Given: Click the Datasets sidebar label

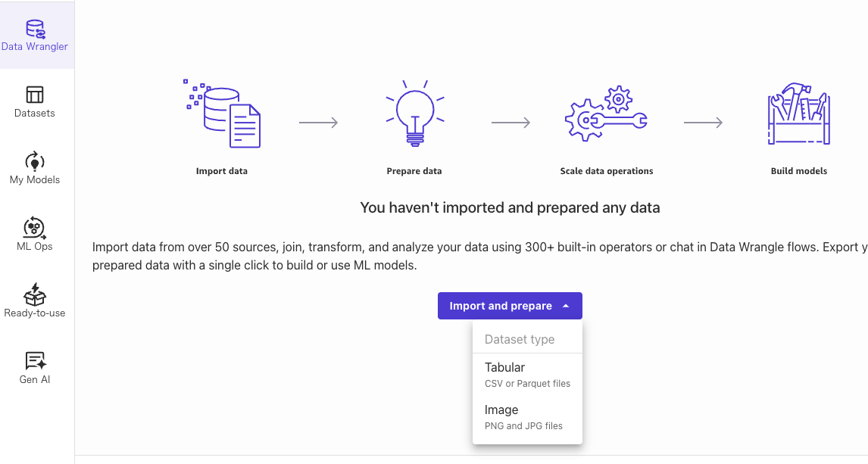Looking at the screenshot, I should 34,113.
